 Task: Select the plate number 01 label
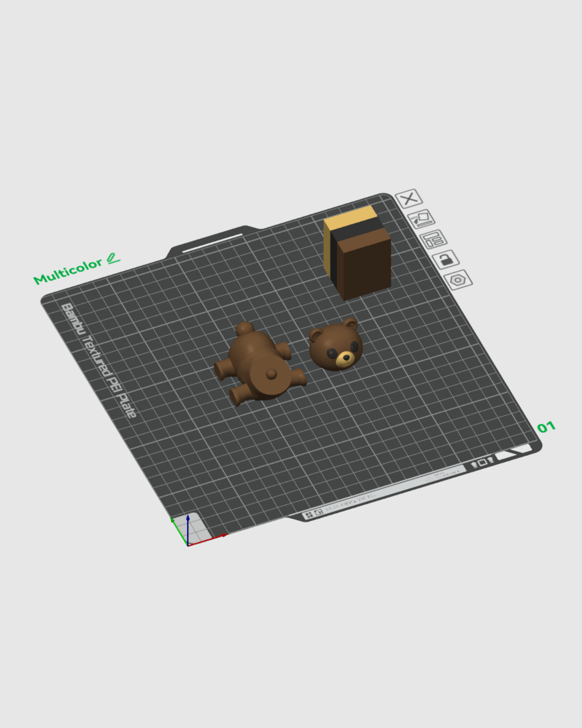click(545, 428)
